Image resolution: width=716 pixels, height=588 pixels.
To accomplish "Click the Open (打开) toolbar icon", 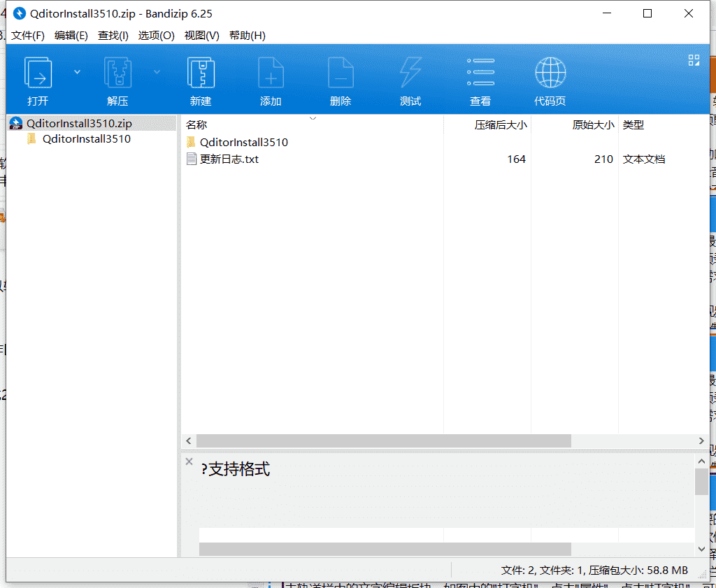I will coord(38,73).
